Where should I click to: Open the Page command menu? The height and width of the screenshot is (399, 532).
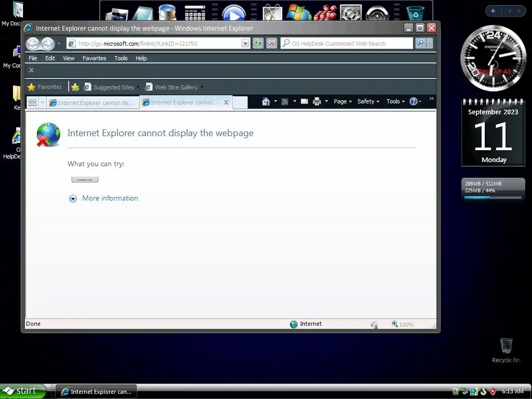tap(343, 101)
